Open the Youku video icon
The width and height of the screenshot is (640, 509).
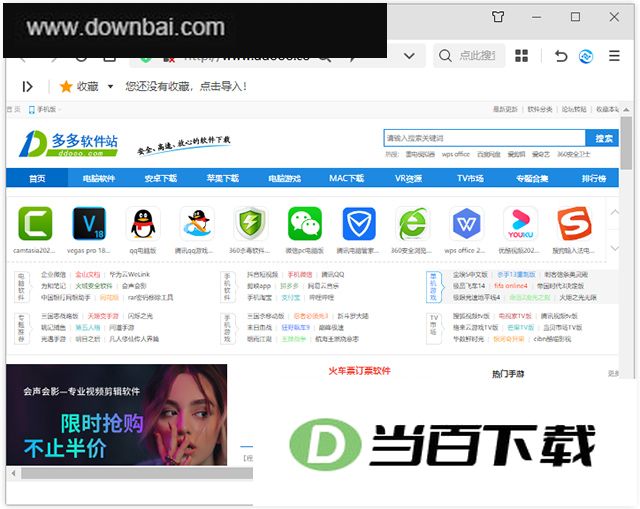coord(520,224)
